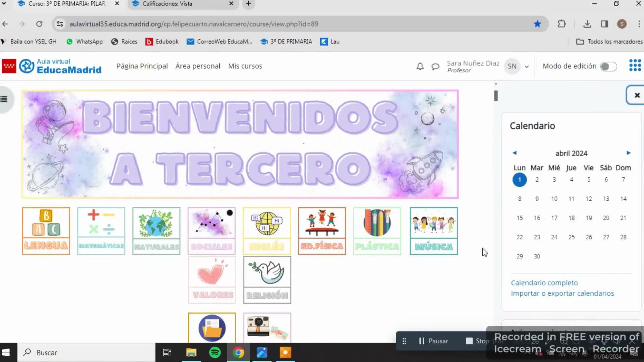Open the Inglés globe tile
Image resolution: width=644 pixels, height=362 pixels.
pos(267,231)
